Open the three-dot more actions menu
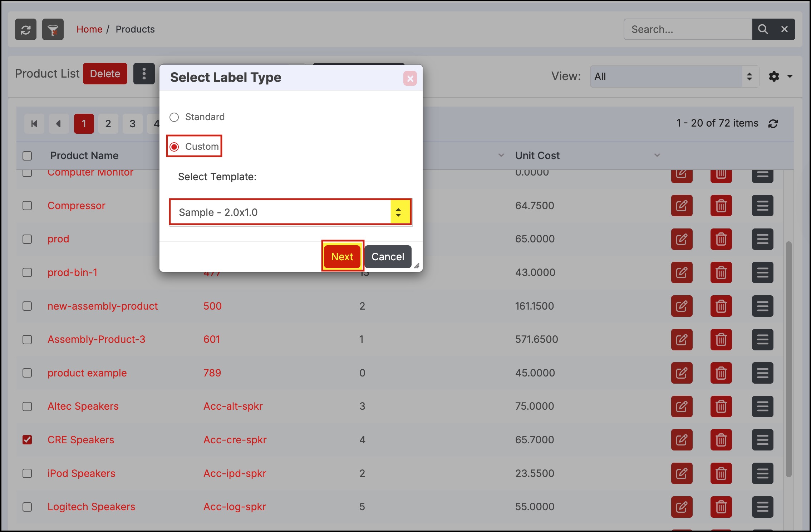The image size is (811, 532). (144, 74)
